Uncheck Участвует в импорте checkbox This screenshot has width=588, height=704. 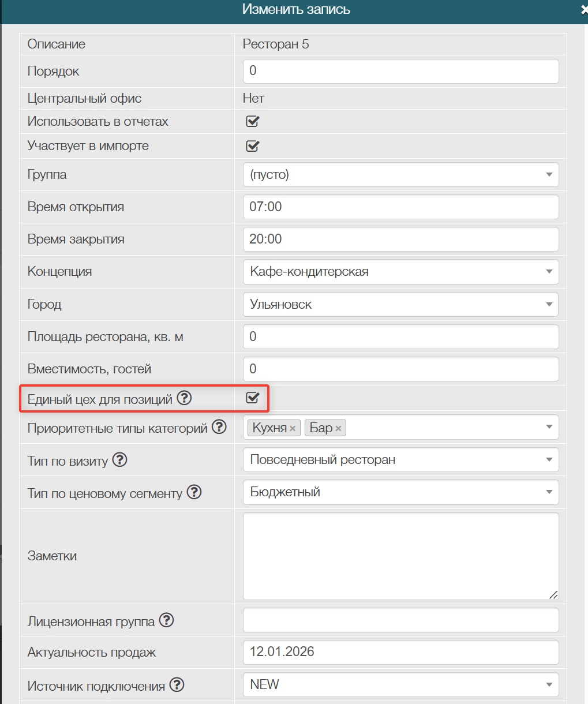coord(252,146)
